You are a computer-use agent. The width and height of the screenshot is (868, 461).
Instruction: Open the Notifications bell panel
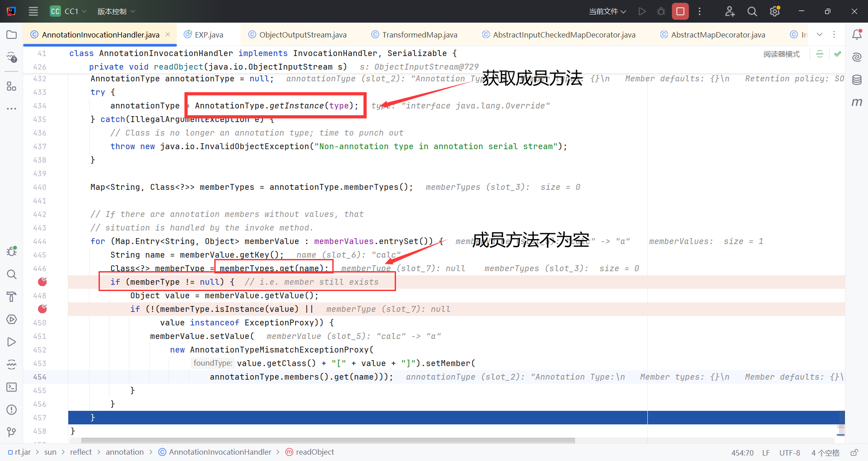point(857,35)
